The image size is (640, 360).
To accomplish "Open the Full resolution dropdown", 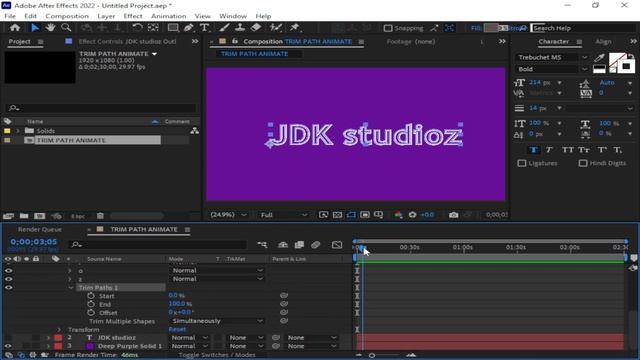I will tap(284, 215).
